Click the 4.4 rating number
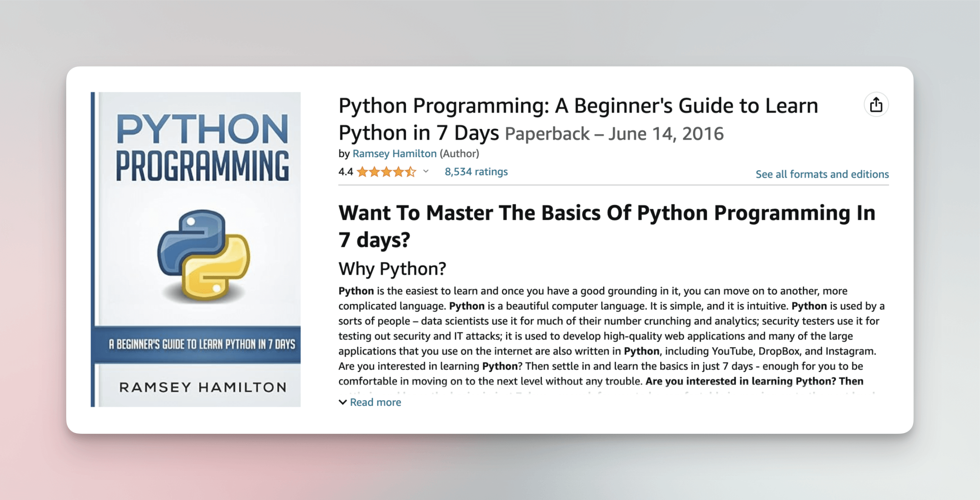Screen dimensions: 980x500 (x=345, y=172)
